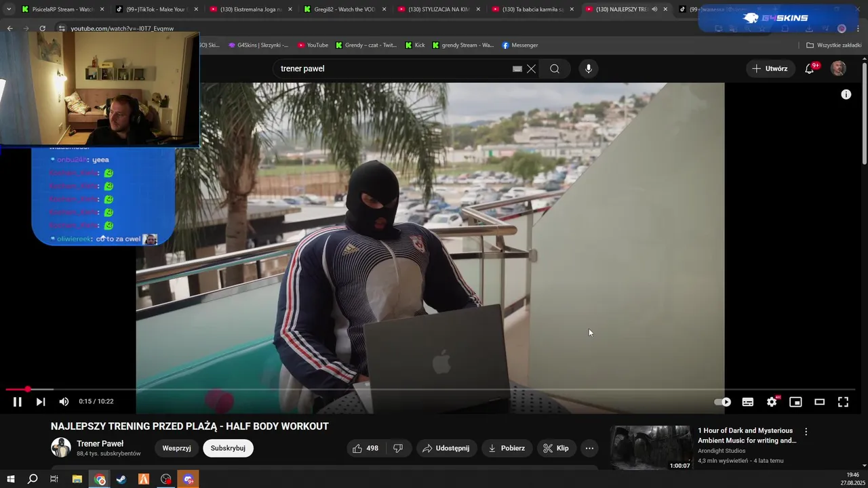Open the account avatar menu
Viewport: 868px width, 488px height.
coord(839,68)
